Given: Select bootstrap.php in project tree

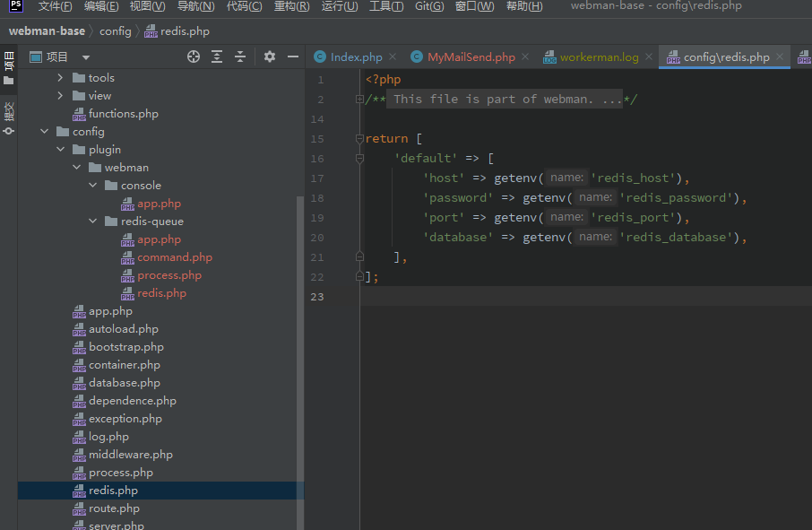Looking at the screenshot, I should (125, 346).
